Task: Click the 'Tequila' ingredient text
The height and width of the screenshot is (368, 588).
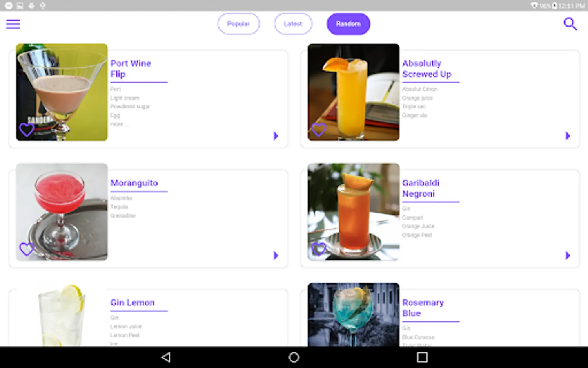Action: coord(119,207)
